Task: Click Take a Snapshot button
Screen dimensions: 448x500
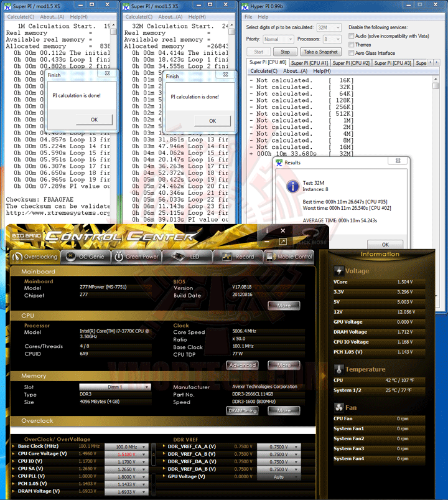Action: pyautogui.click(x=320, y=52)
